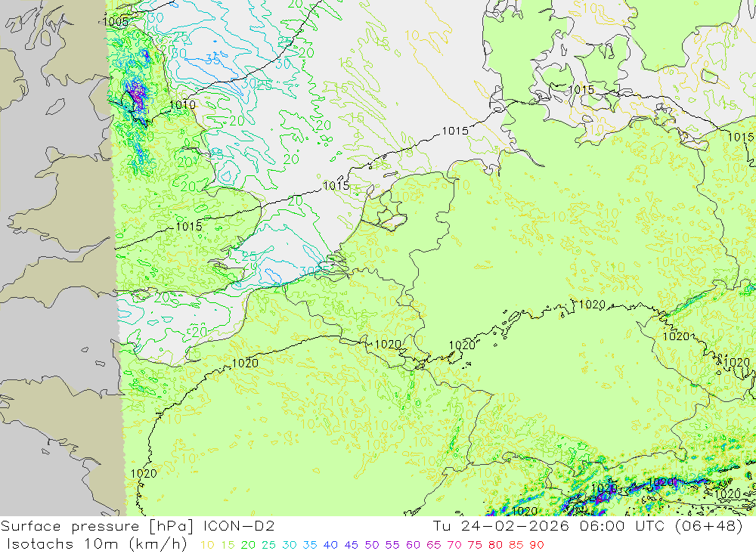Click the 'Surface pressure [hPa]' title text

(x=98, y=526)
